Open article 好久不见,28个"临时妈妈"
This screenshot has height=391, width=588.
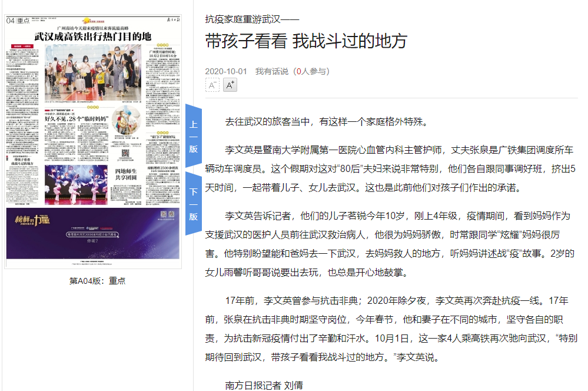[x=77, y=118]
